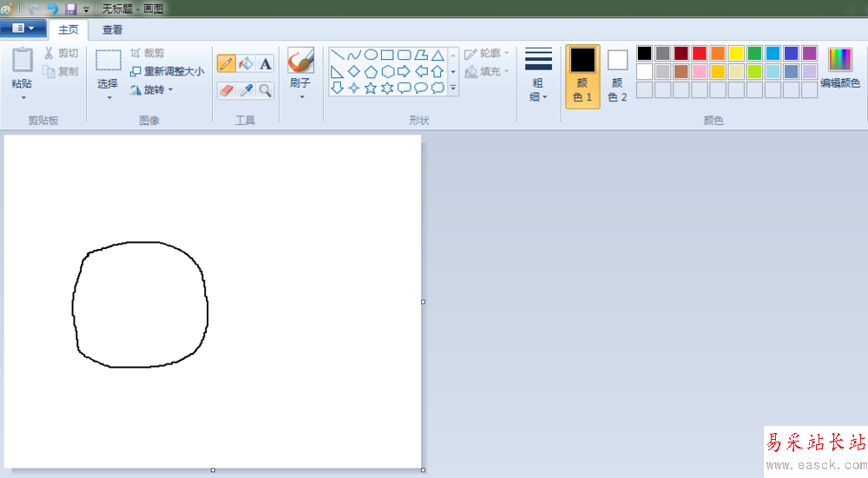Screen dimensions: 868x478
Task: Open the blue Paint file menu button
Action: click(x=23, y=29)
